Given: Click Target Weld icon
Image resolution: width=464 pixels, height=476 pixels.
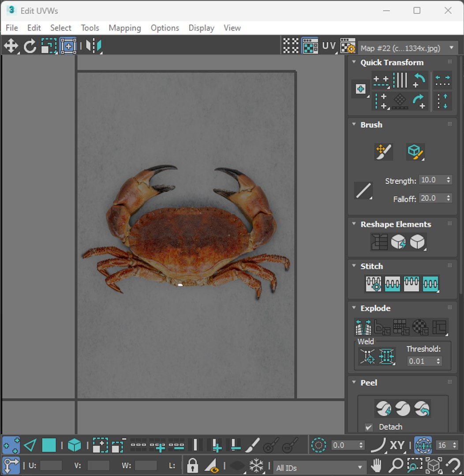Looking at the screenshot, I should (x=367, y=357).
